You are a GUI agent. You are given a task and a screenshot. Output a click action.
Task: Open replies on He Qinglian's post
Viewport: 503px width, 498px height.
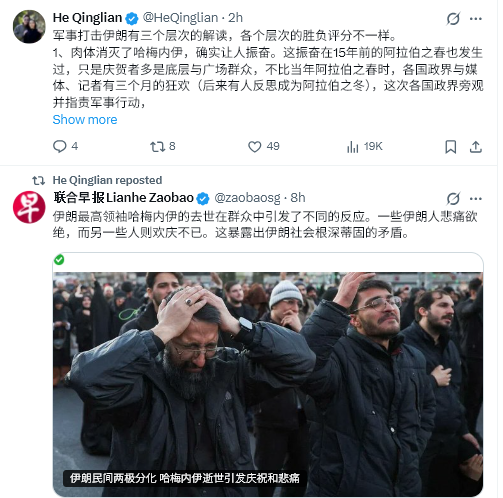pyautogui.click(x=65, y=146)
